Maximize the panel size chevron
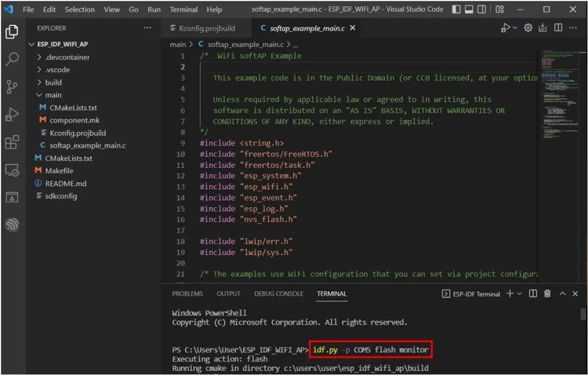The image size is (588, 375). [563, 293]
